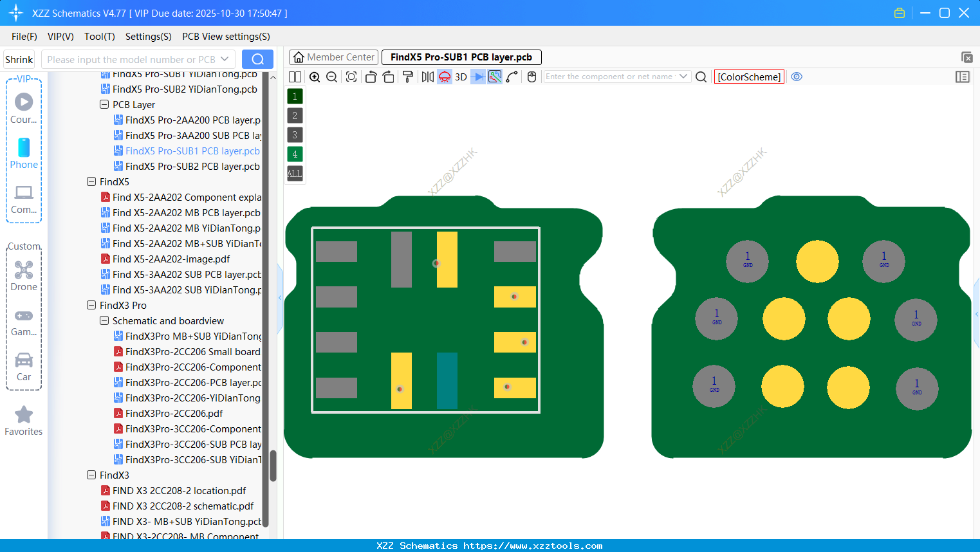Open the Member Center home tab

(x=333, y=57)
